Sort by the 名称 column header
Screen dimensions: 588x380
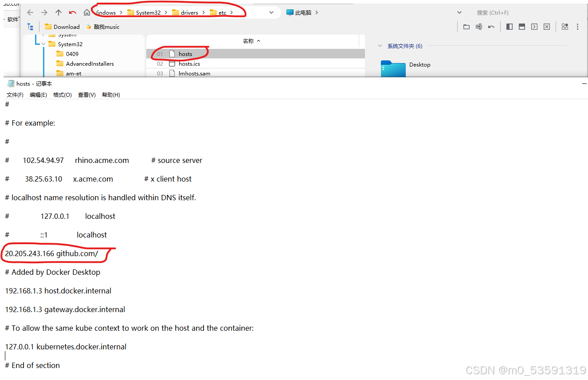[252, 41]
